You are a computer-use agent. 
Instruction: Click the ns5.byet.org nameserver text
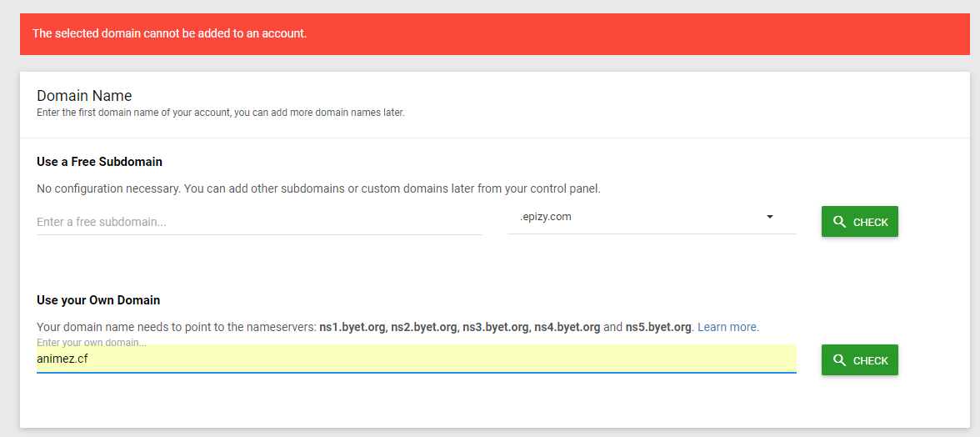point(658,327)
